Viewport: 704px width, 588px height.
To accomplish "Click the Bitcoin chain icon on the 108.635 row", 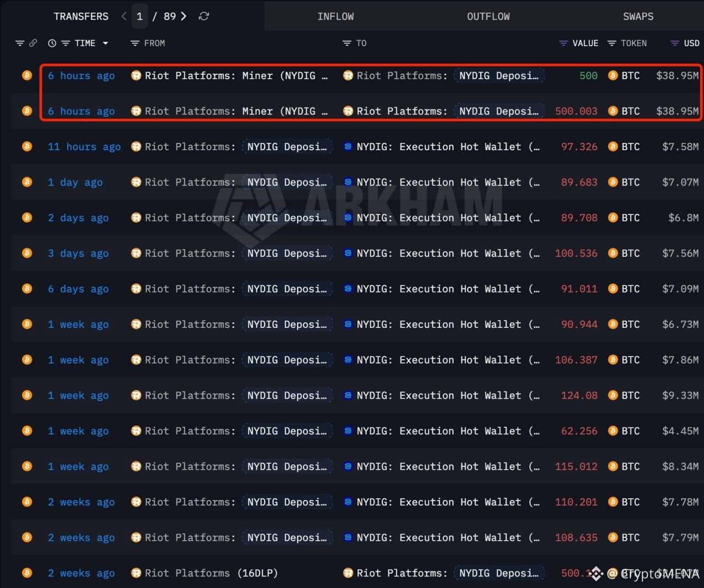I will (27, 537).
